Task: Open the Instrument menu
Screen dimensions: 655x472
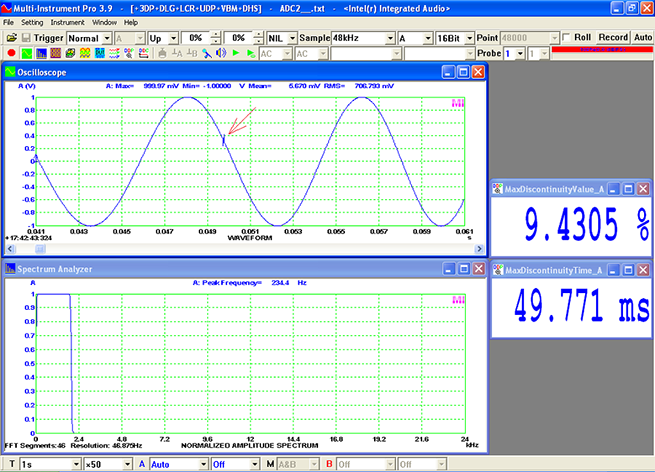Action: click(67, 21)
